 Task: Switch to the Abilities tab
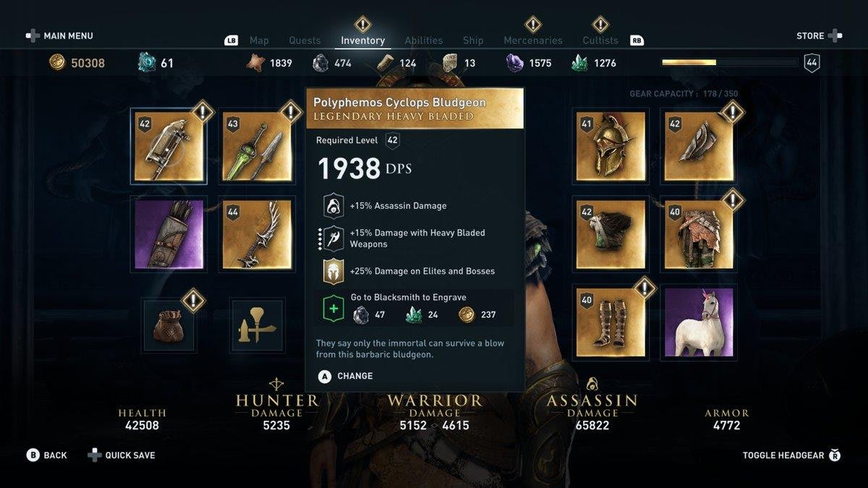[x=423, y=40]
